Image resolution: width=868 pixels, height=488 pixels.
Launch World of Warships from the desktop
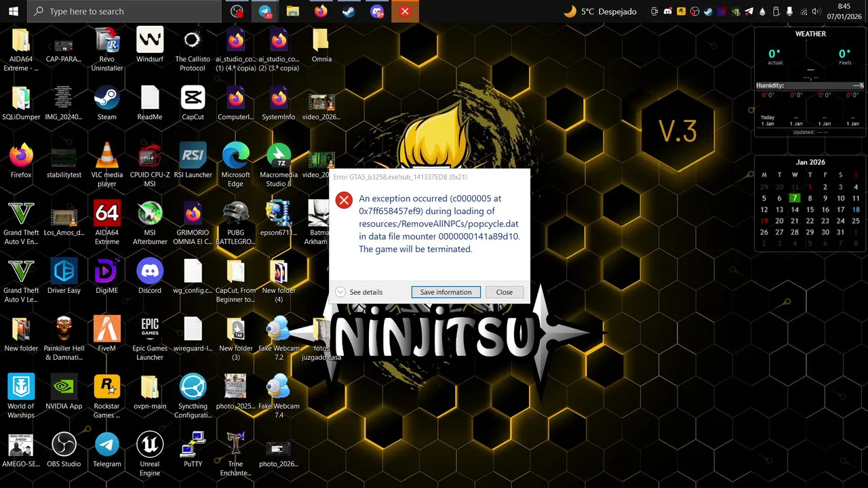tap(21, 396)
